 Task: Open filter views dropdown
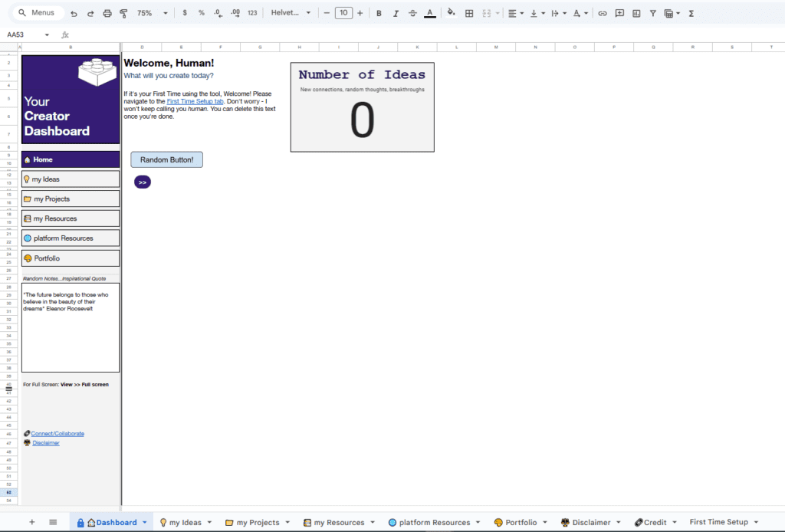coord(672,14)
